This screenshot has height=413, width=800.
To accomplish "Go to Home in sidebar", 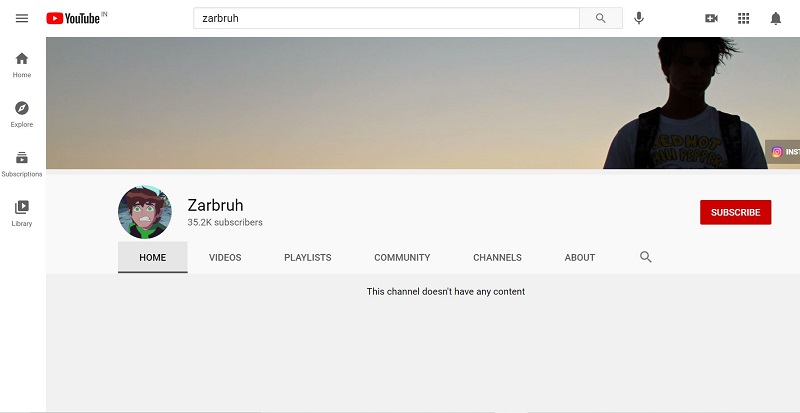I will [22, 65].
